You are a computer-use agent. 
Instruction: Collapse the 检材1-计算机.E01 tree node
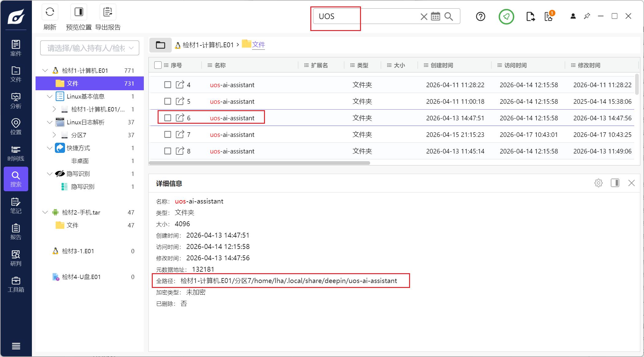(45, 71)
